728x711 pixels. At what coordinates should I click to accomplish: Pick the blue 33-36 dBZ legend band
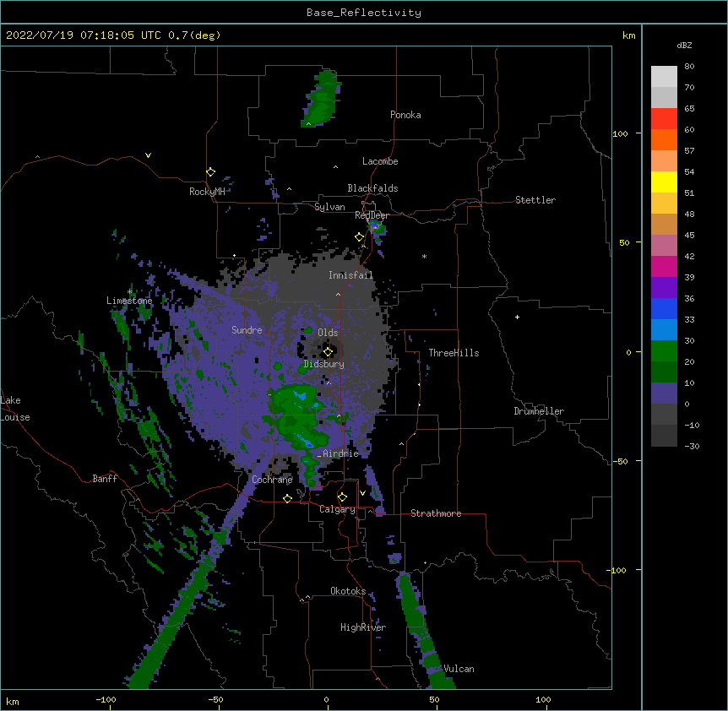point(664,308)
